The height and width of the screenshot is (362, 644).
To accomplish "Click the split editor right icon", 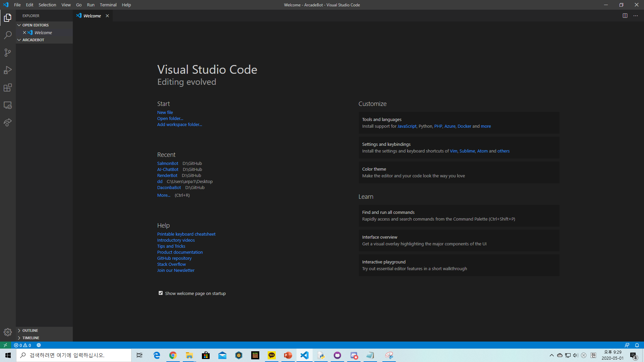I will (625, 16).
